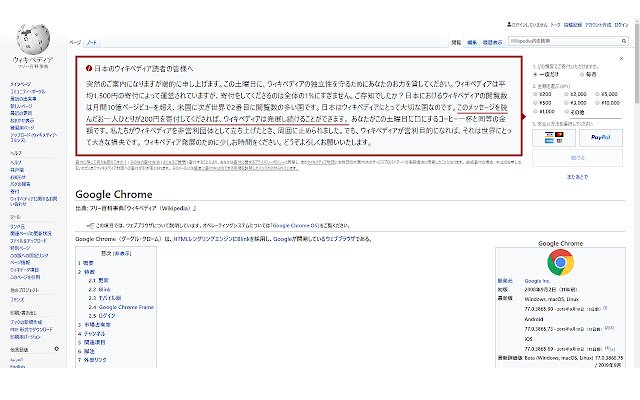Click the Google Chrome logo in infobox
Viewport: 640px width, 400px height.
560,262
